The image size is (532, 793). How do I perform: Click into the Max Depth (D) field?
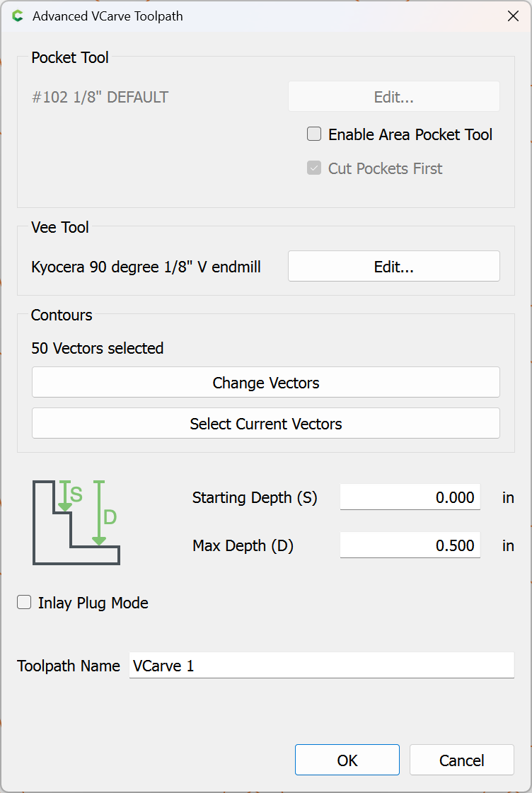tap(410, 545)
